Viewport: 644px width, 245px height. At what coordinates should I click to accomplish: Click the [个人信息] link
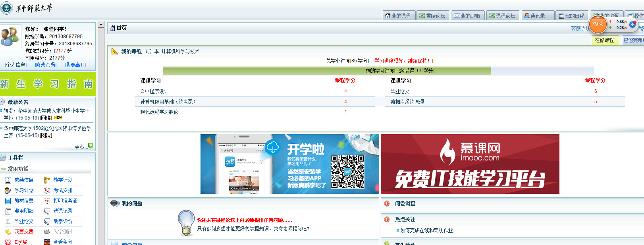pos(16,65)
